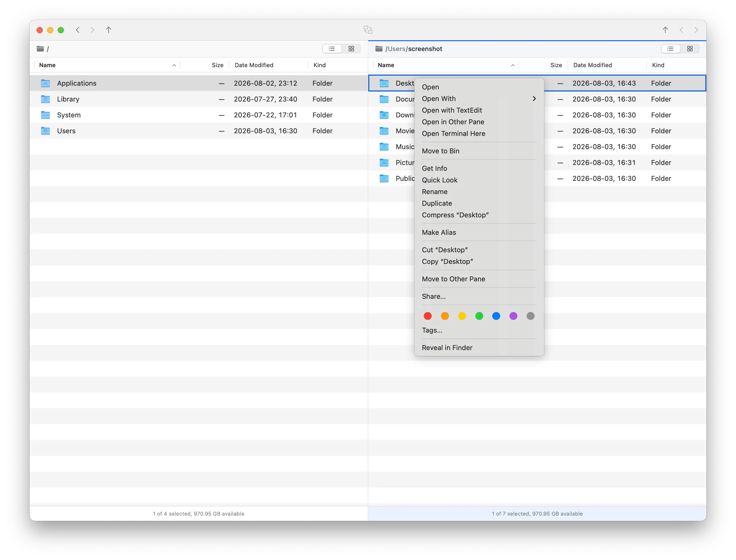Switch left pane to icon grid view

tap(351, 49)
